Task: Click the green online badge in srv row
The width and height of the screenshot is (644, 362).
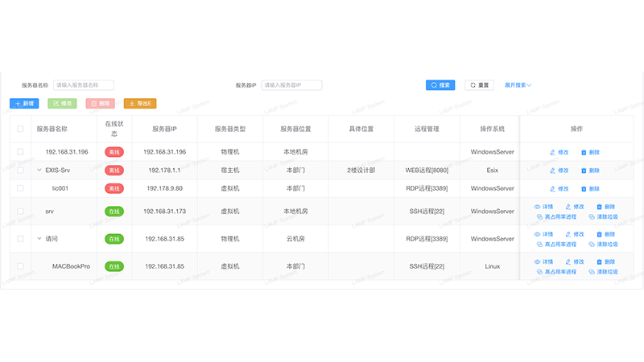Action: [x=114, y=212]
